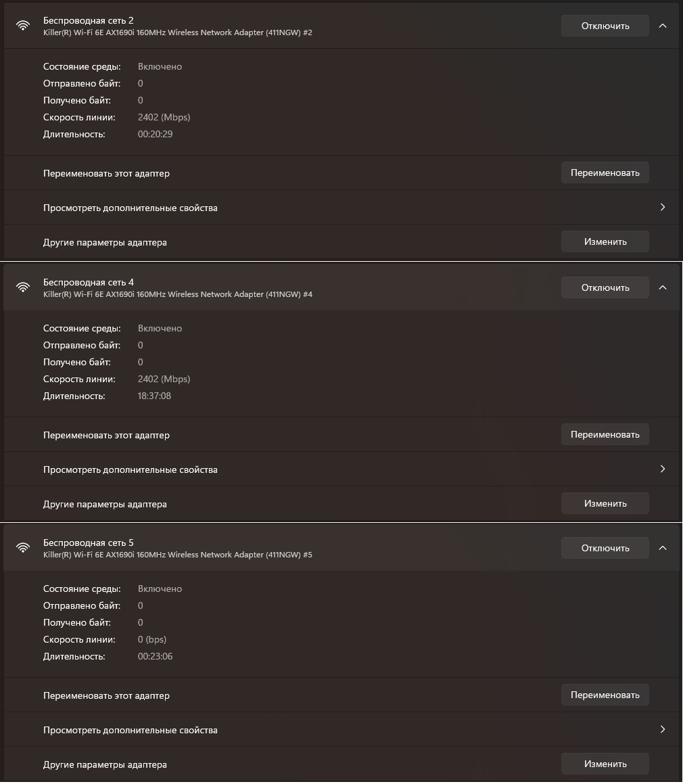Screen dimensions: 683x784
Task: Open additional properties arrow for adapter #2
Action: [x=663, y=207]
